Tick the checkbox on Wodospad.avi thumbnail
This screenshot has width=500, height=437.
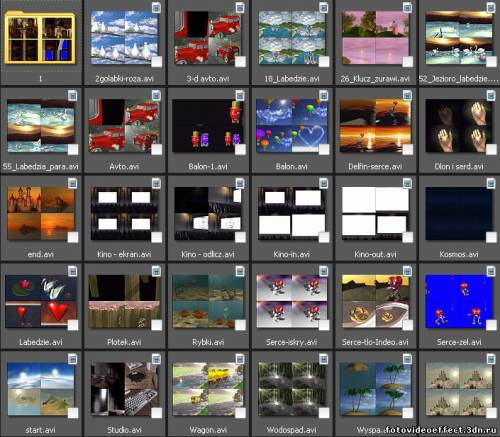324,413
